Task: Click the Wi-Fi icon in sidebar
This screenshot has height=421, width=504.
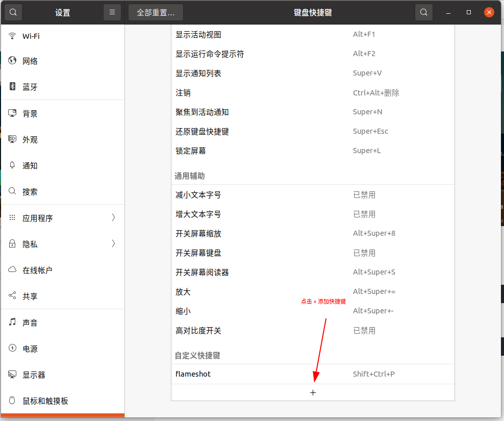Action: (x=12, y=36)
